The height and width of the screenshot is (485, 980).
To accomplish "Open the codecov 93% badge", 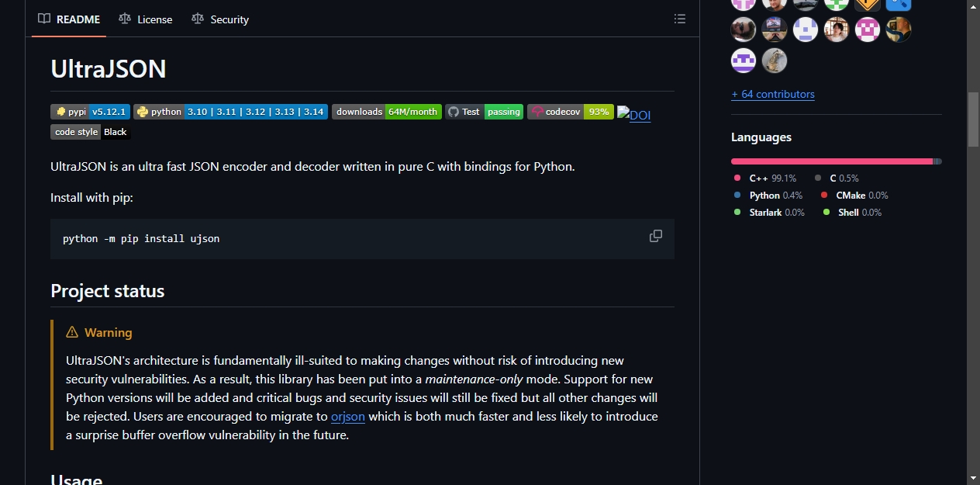I will (571, 112).
